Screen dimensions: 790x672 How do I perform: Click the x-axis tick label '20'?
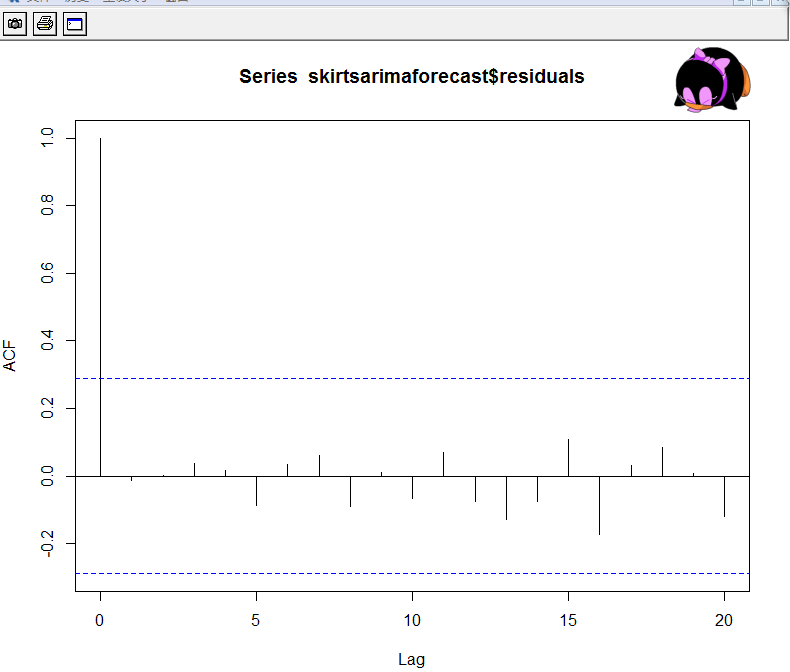coord(724,620)
